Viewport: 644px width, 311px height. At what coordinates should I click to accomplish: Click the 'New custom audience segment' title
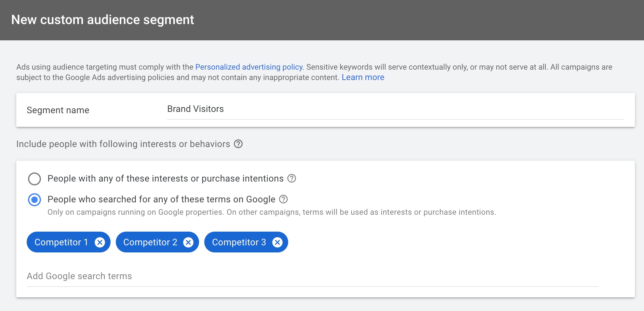(x=102, y=20)
